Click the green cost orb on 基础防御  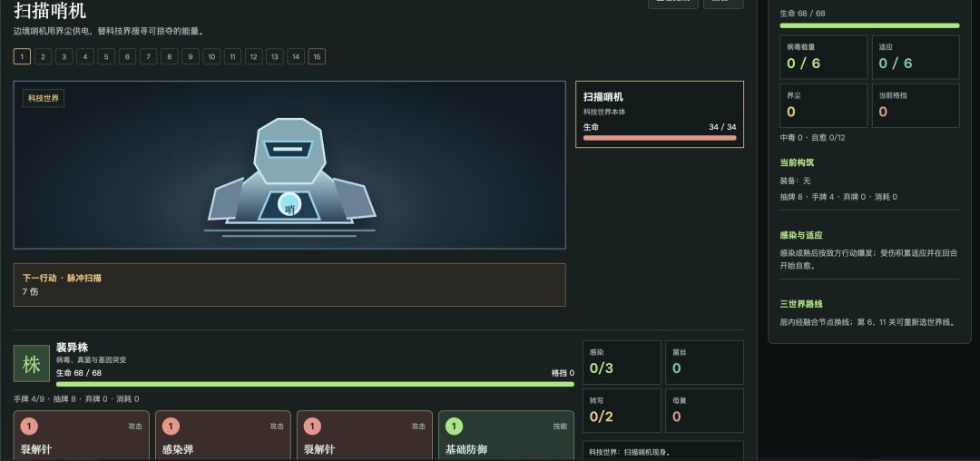[x=454, y=426]
